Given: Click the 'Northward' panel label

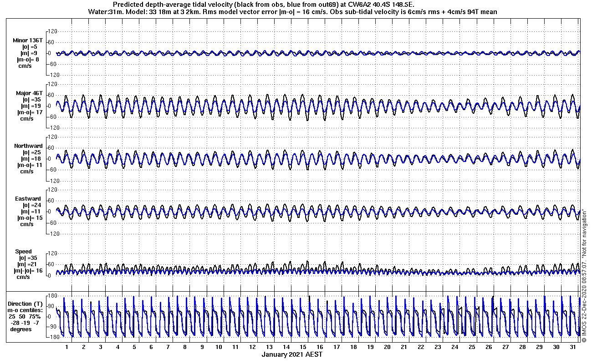Looking at the screenshot, I should click(28, 146).
